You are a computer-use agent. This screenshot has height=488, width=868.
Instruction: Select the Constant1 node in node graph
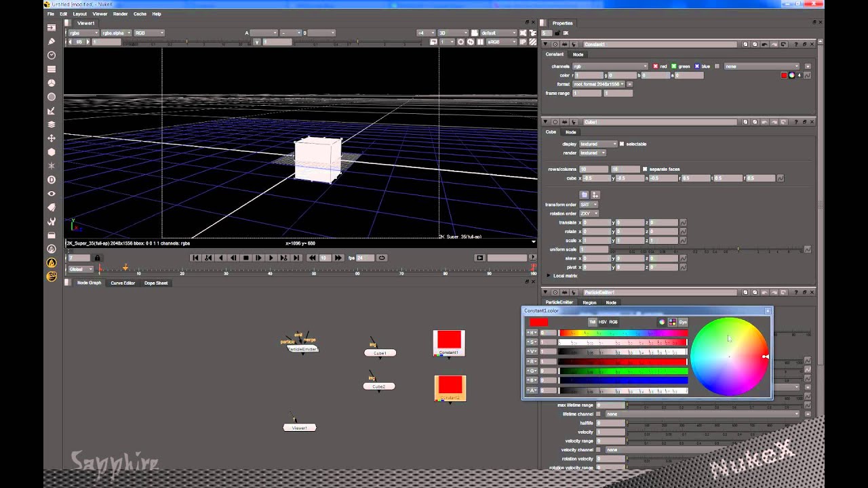pyautogui.click(x=449, y=343)
